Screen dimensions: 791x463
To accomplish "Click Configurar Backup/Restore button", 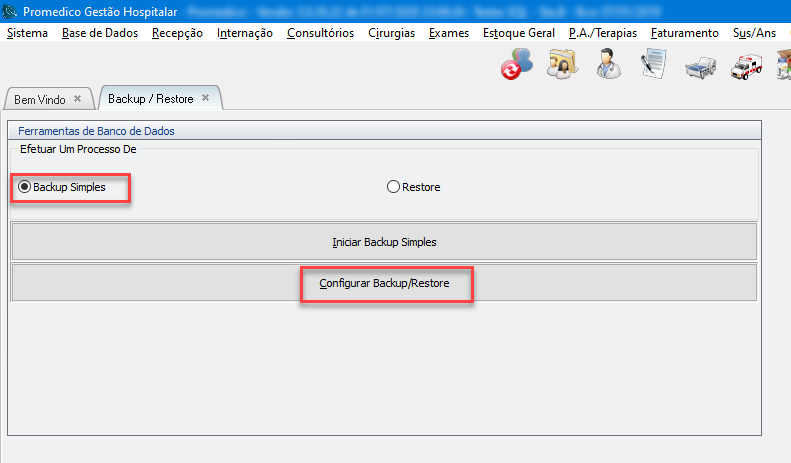I will [384, 284].
